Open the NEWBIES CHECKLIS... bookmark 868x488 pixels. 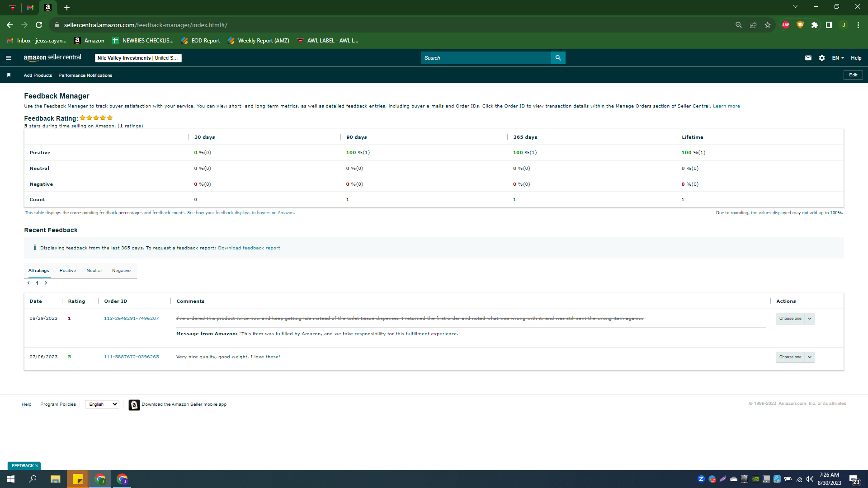pos(142,41)
